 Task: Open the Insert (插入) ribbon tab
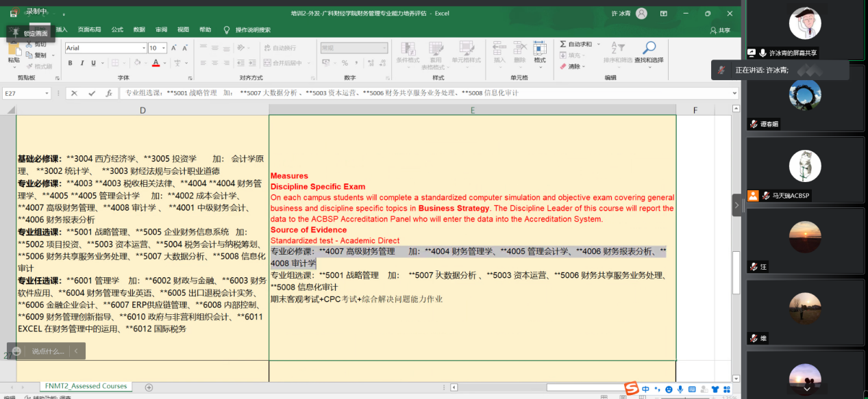62,29
